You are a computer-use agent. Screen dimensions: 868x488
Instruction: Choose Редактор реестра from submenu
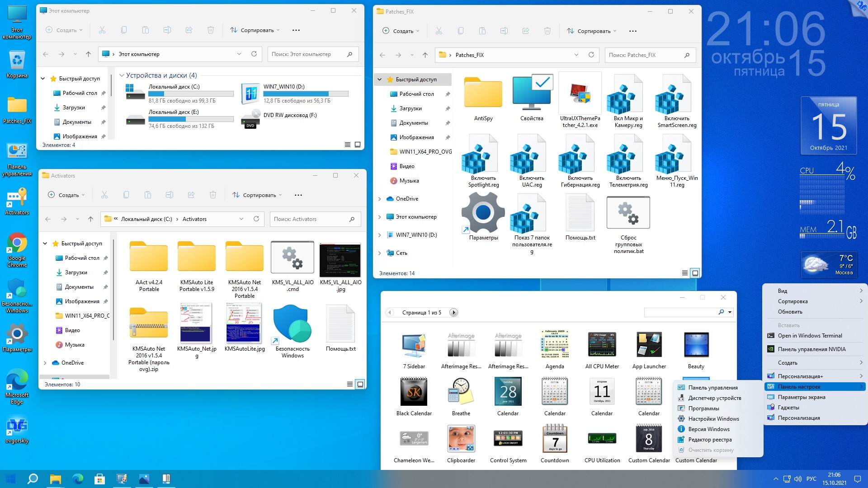click(710, 440)
